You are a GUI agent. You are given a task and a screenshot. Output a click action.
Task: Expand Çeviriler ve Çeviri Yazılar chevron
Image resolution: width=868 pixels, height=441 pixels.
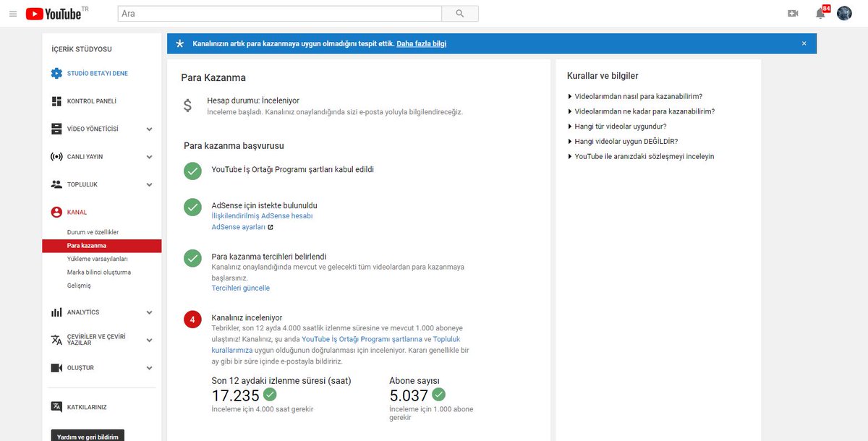tap(149, 340)
